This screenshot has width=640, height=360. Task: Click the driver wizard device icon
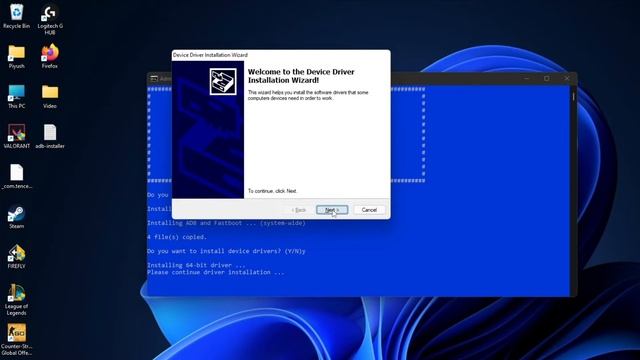coord(223,82)
